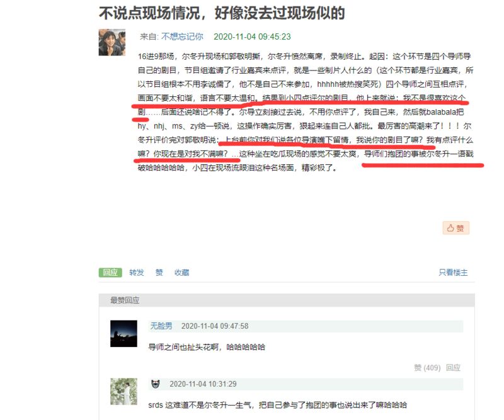Click the thumbs-up 赞 button below post
Screen dimensions: 504x420
tap(455, 228)
